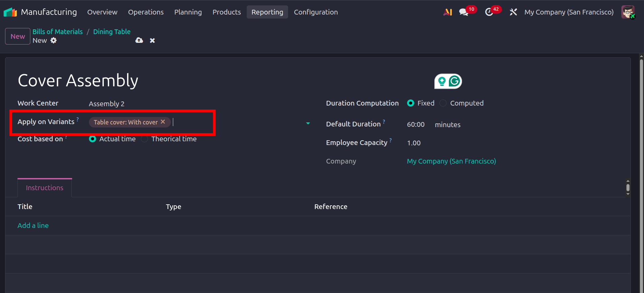Open the debug tools wrench icon
Viewport: 644px width, 293px height.
click(x=513, y=12)
